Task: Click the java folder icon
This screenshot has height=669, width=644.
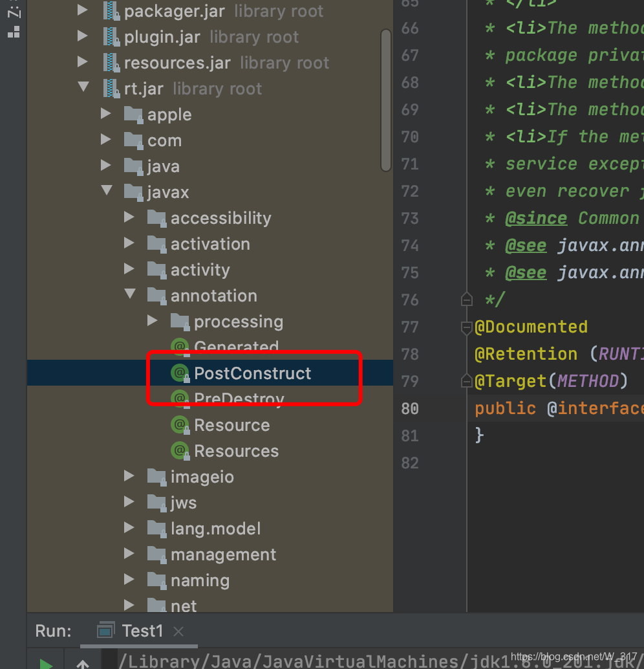Action: [133, 166]
